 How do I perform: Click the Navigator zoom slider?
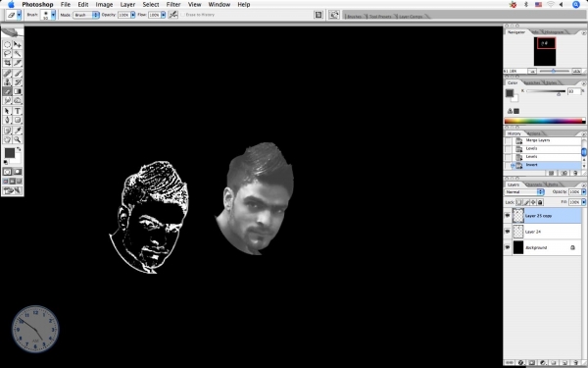point(555,71)
